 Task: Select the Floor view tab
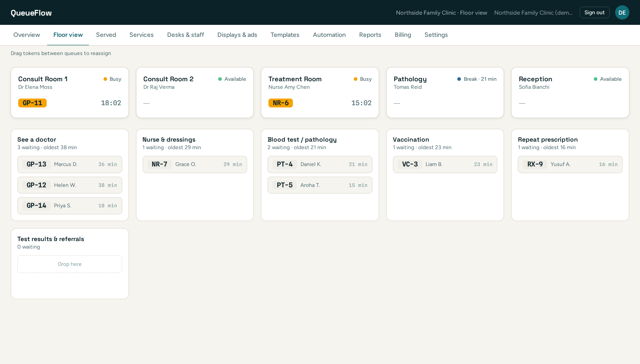coord(68,35)
